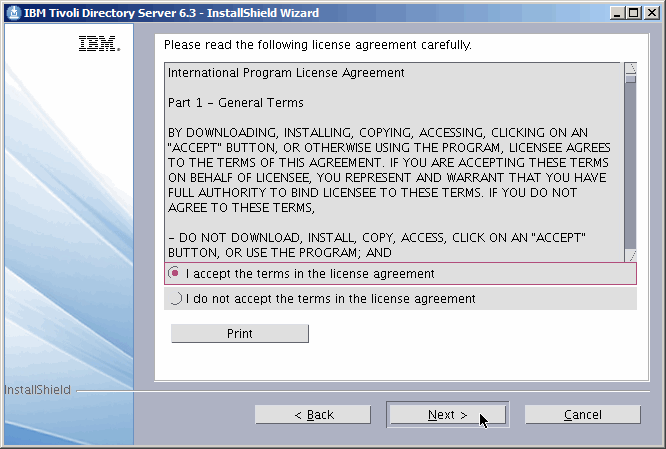The height and width of the screenshot is (449, 666).
Task: Return with the Back button
Action: tap(313, 414)
